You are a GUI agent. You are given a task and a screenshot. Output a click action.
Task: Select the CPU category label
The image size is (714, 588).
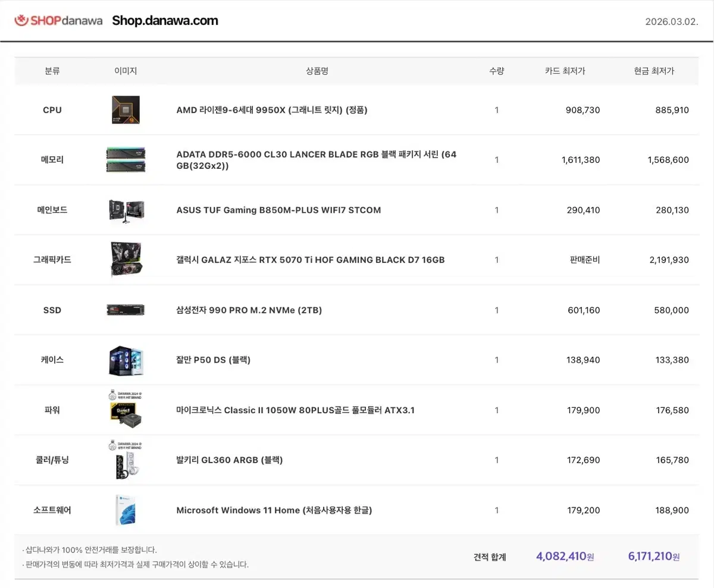coord(52,110)
